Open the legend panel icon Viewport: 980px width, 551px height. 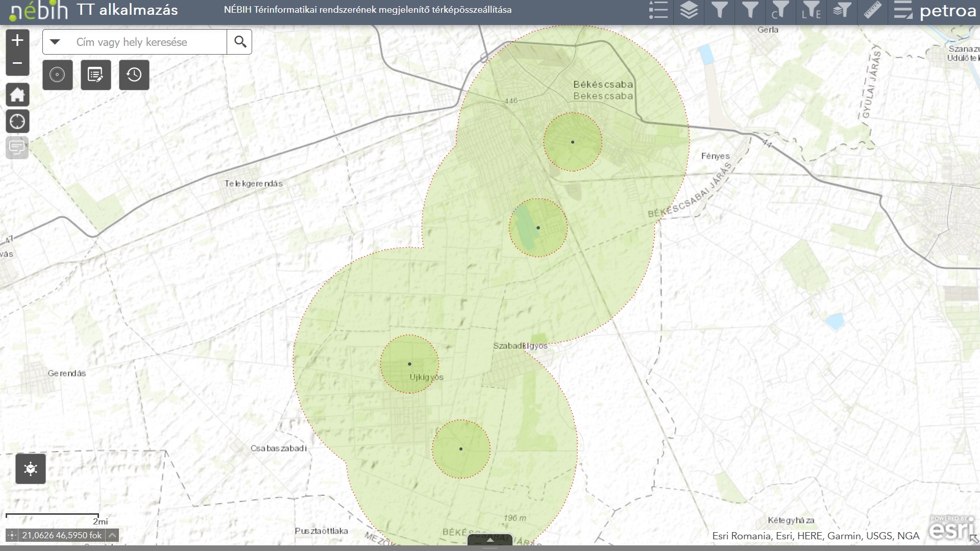[x=658, y=10]
